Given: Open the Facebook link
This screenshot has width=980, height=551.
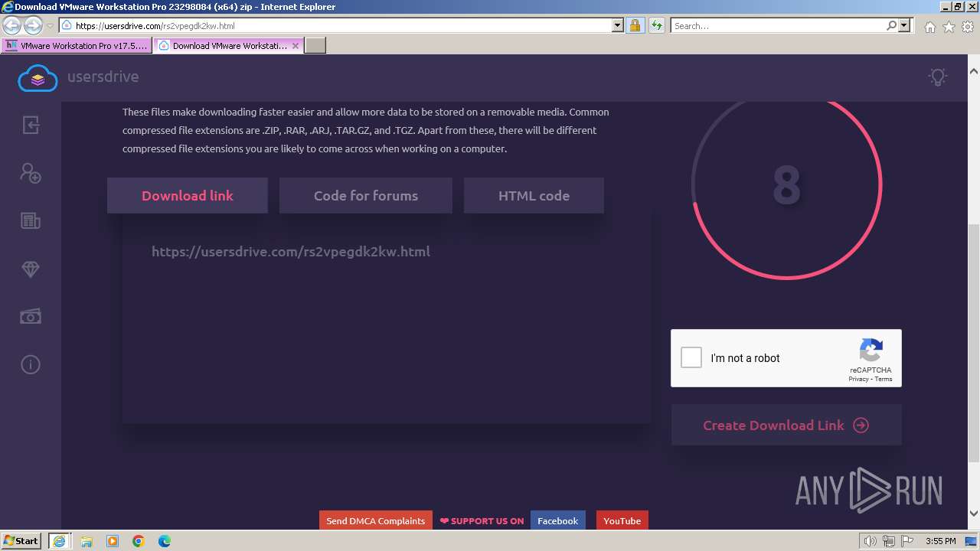Looking at the screenshot, I should [557, 520].
